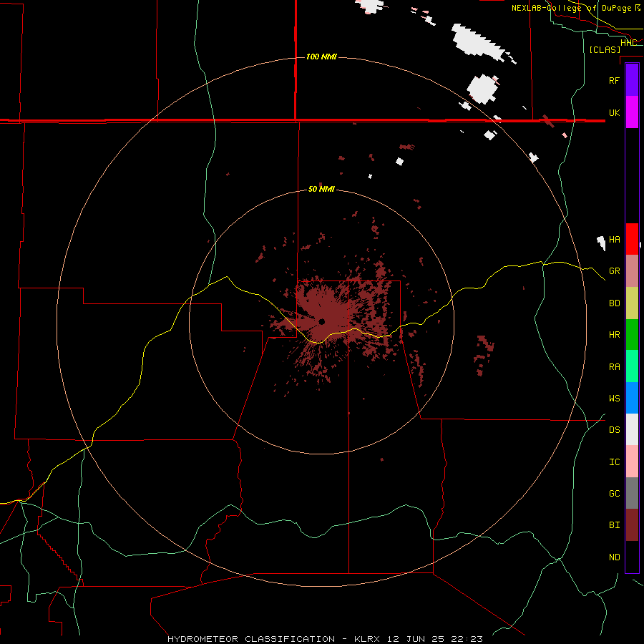
Task: Click the magenta UK color swatch
Action: click(x=632, y=112)
